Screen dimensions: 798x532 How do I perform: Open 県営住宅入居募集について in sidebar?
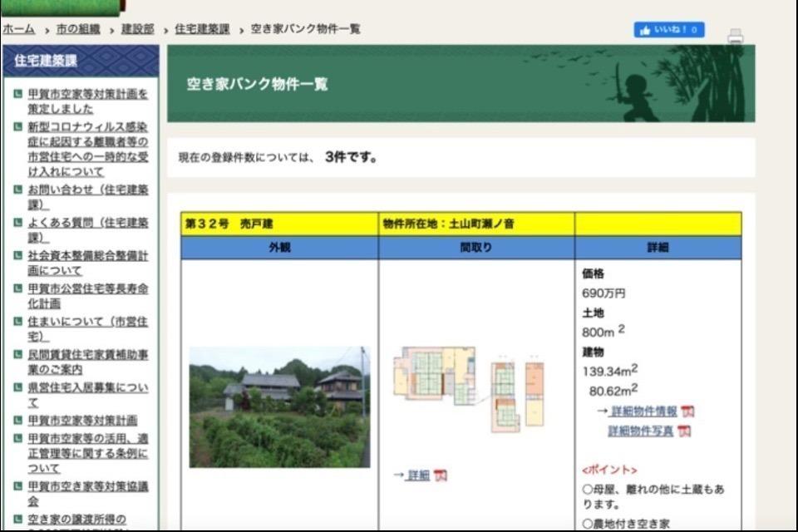click(87, 395)
